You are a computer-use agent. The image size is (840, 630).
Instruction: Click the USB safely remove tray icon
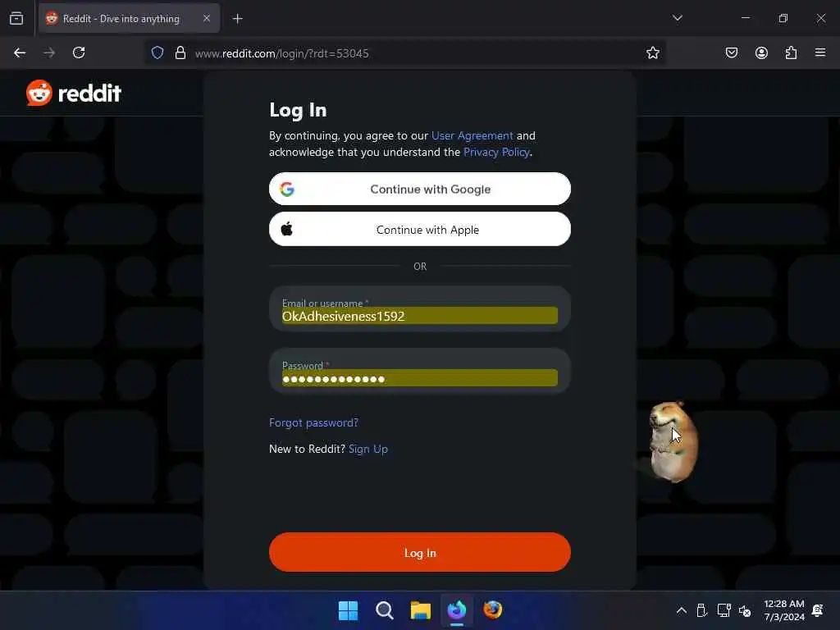point(701,610)
